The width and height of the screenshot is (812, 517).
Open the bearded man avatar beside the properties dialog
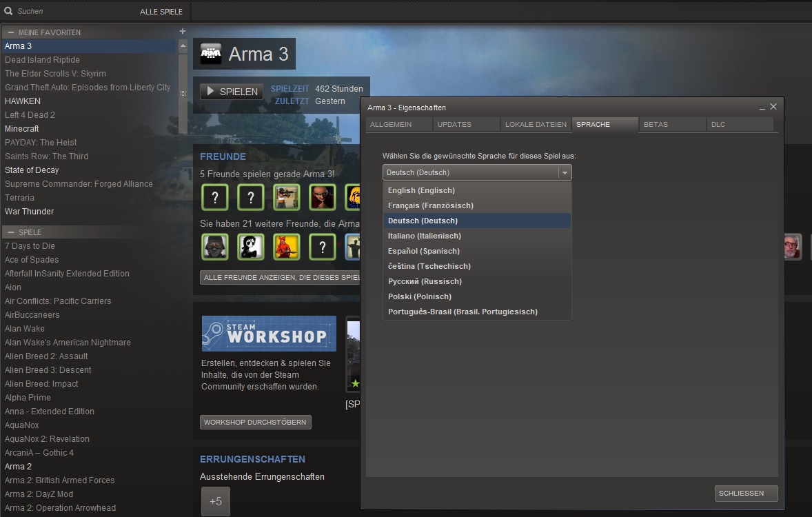click(x=792, y=247)
